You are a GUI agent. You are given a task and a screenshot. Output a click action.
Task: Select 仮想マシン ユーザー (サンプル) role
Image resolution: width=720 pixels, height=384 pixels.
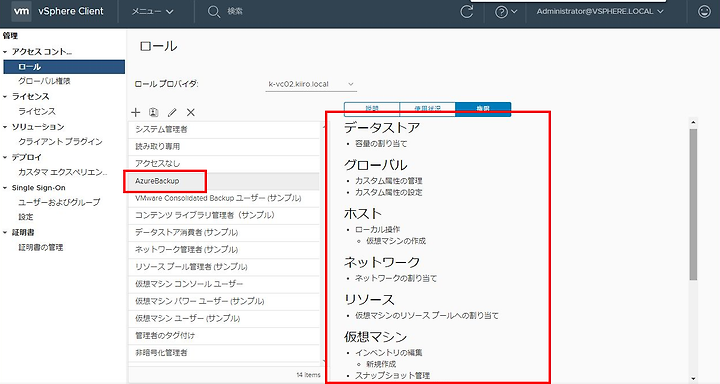tap(224, 318)
